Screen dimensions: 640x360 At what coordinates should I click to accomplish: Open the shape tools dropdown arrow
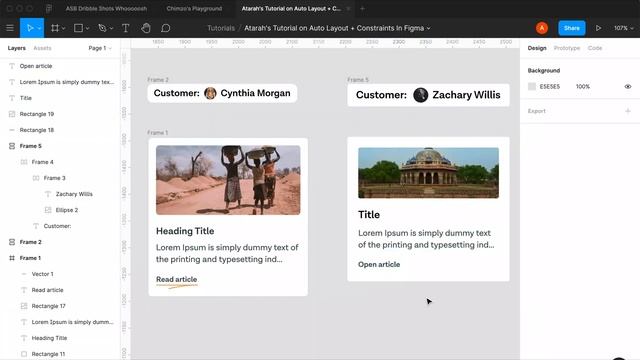pos(87,29)
